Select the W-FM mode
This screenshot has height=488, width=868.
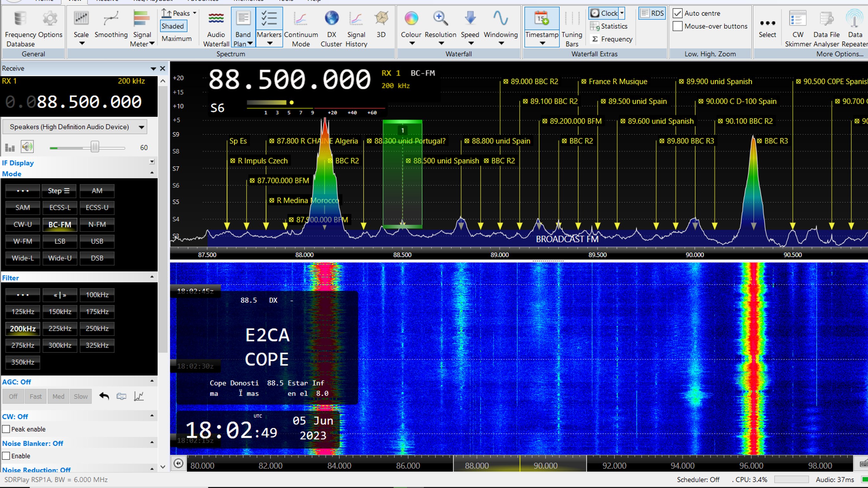point(23,241)
